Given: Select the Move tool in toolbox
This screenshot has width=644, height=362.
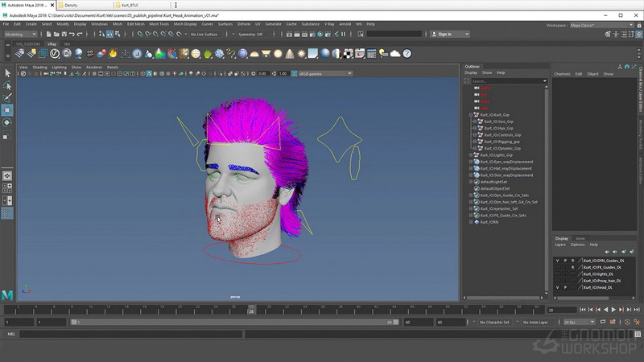Looking at the screenshot, I should pos(7,110).
